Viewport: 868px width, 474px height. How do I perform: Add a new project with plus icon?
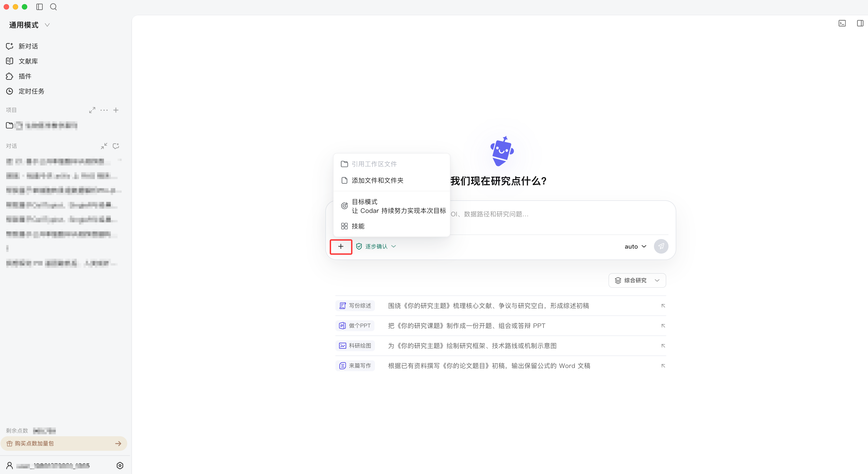[116, 110]
